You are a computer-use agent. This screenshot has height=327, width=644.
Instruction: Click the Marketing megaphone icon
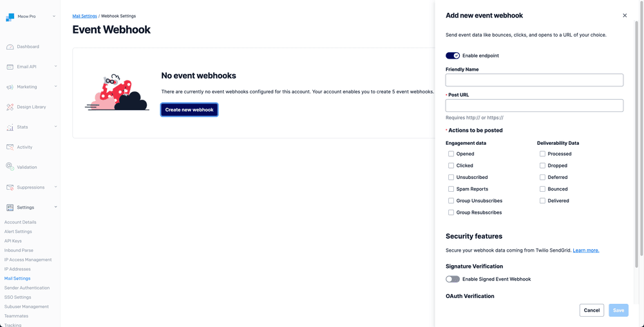10,87
